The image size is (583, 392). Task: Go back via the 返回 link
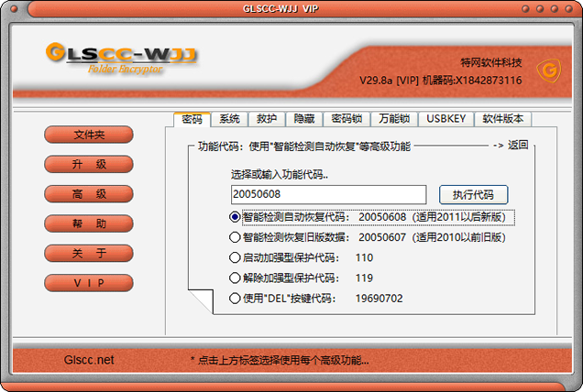pos(518,145)
